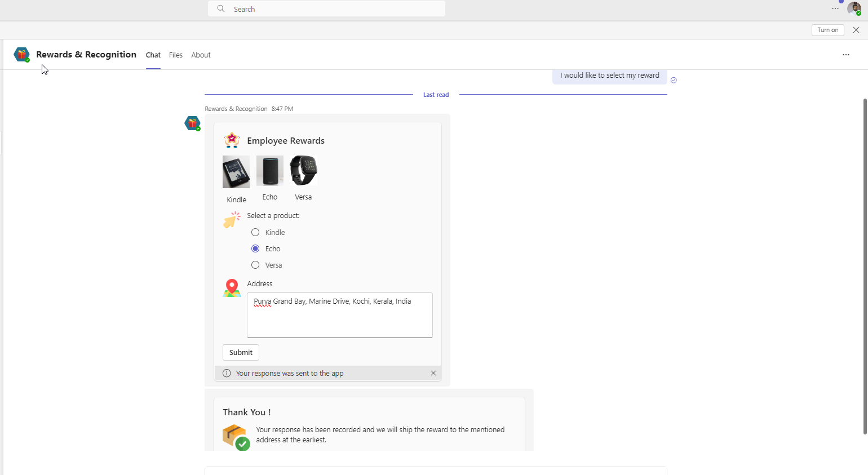
Task: Choose the Versa radio option
Action: click(255, 265)
